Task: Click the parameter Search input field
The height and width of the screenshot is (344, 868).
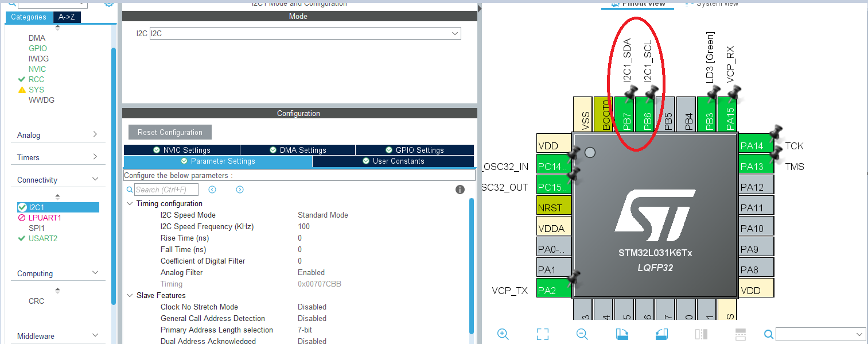Action: tap(166, 190)
